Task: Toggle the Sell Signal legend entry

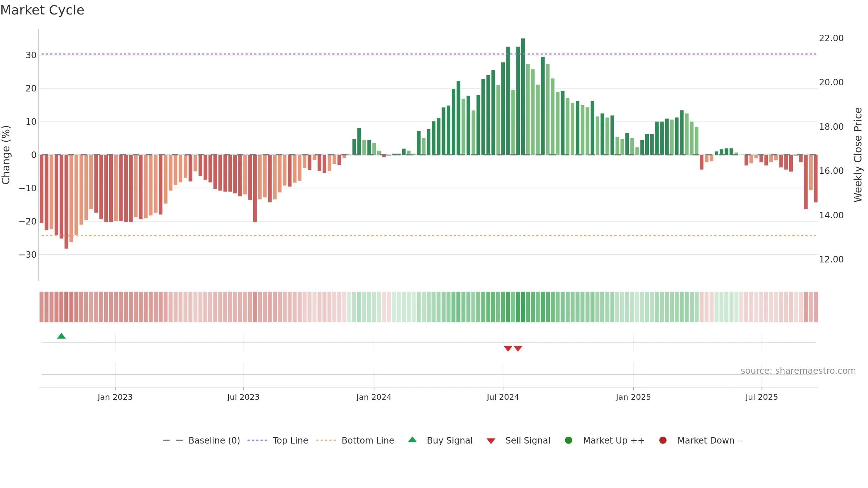Action: click(x=518, y=440)
